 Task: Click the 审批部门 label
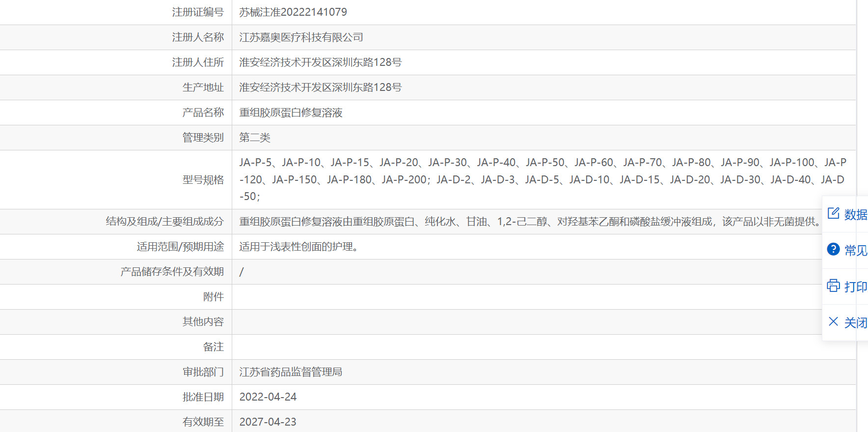203,372
